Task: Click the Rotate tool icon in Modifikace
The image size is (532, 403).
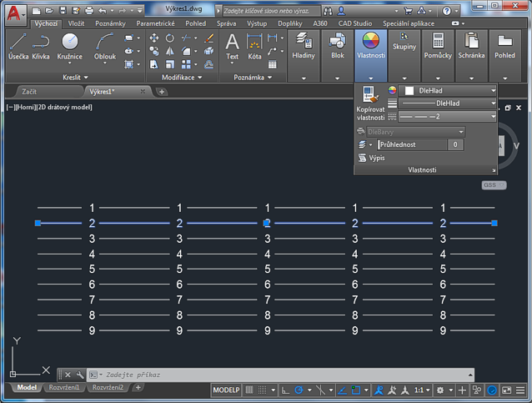Action: pos(169,38)
